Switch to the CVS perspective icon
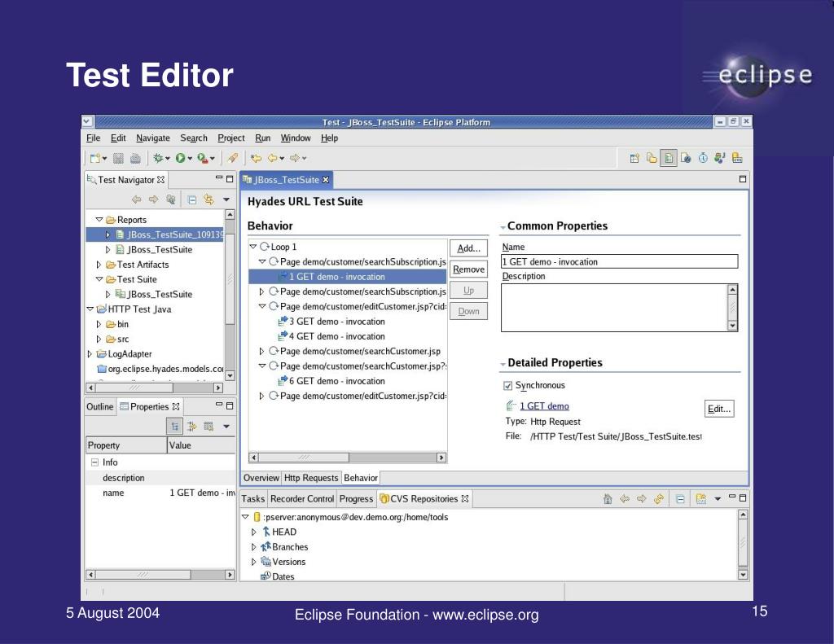Screen dimensions: 834x644 737,158
